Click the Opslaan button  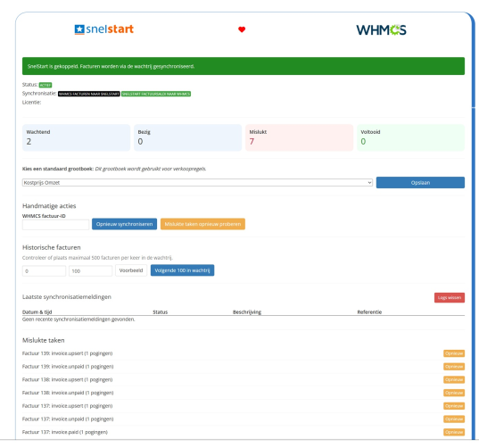click(420, 182)
